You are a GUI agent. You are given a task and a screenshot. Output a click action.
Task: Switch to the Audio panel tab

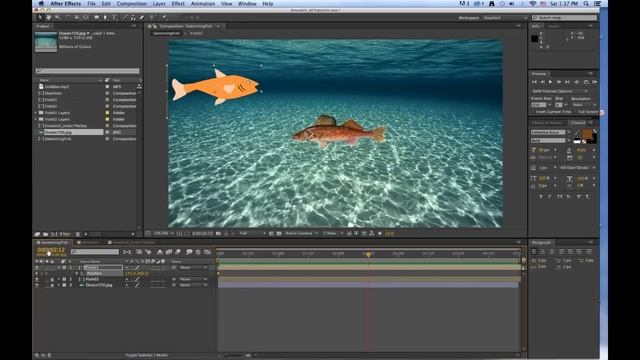[554, 26]
